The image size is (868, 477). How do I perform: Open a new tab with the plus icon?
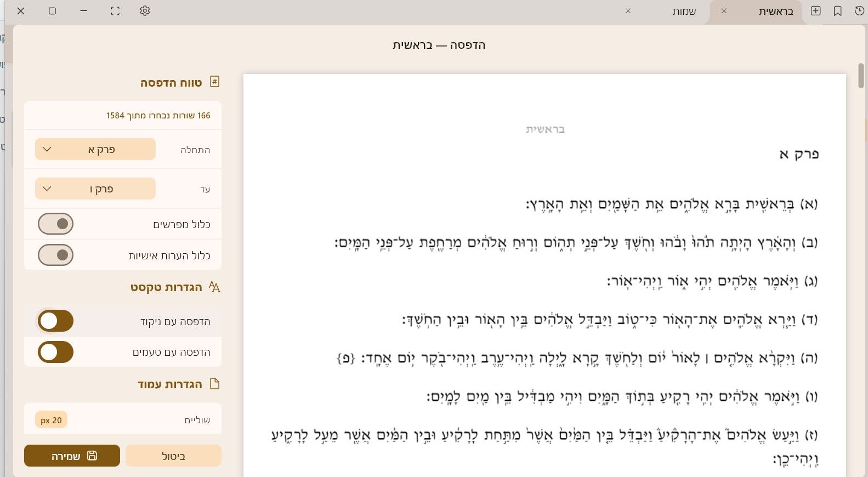coord(816,11)
